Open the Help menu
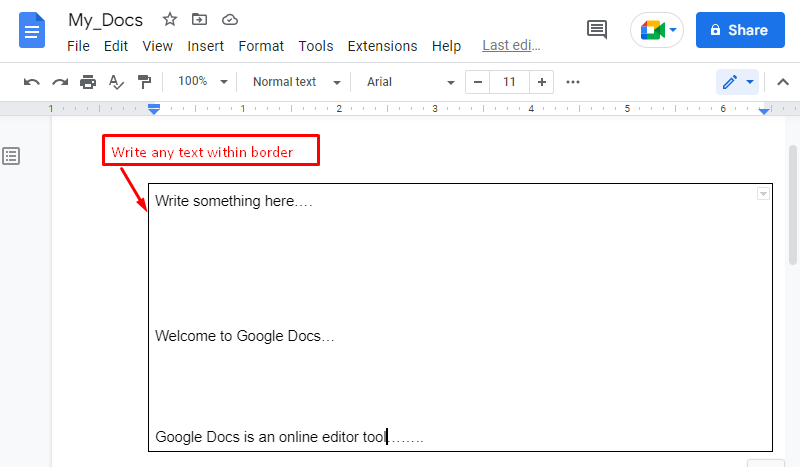Viewport: 800px width, 467px height. [446, 46]
